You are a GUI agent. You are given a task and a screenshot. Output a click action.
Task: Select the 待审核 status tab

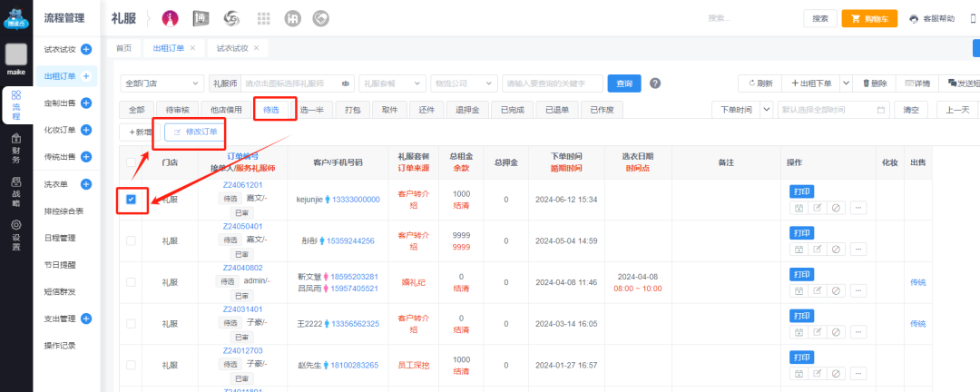[178, 110]
